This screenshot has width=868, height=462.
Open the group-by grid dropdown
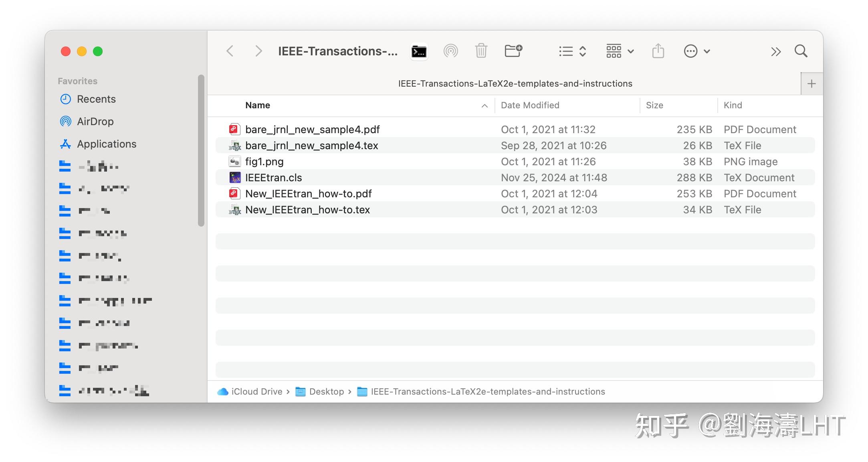[x=620, y=51]
